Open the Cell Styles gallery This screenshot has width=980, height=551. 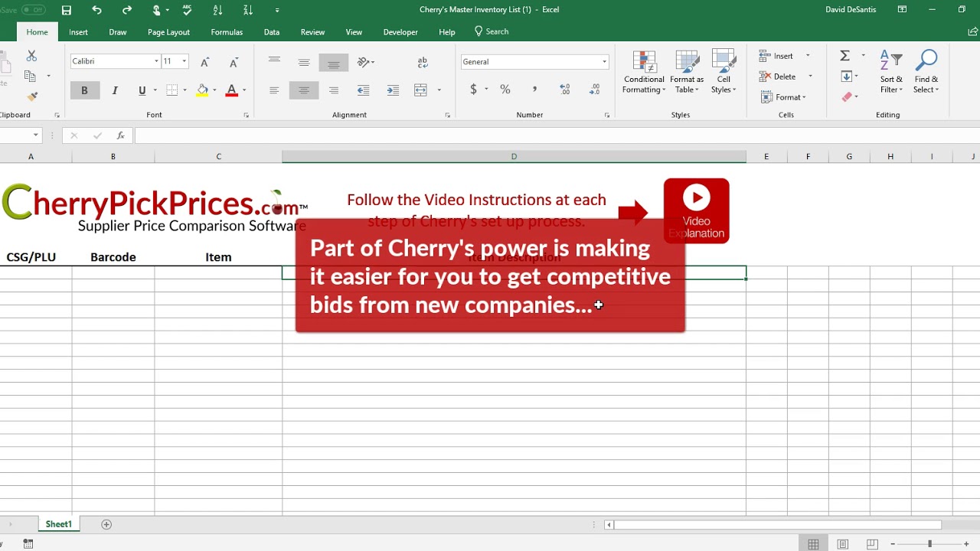tap(724, 73)
